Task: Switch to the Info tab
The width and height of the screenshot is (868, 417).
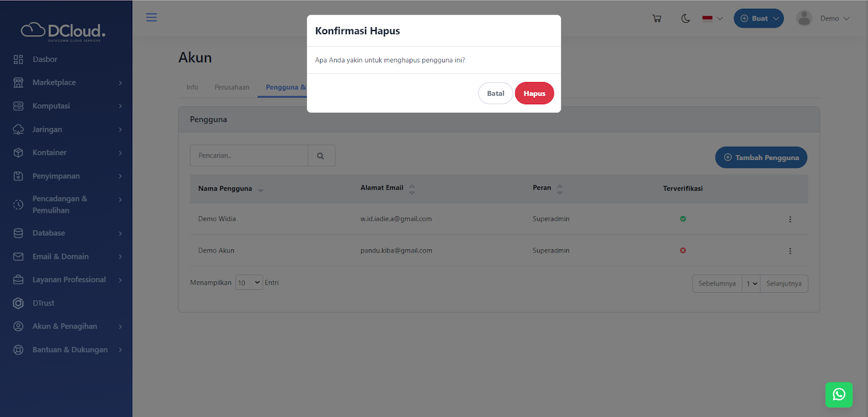Action: (192, 87)
